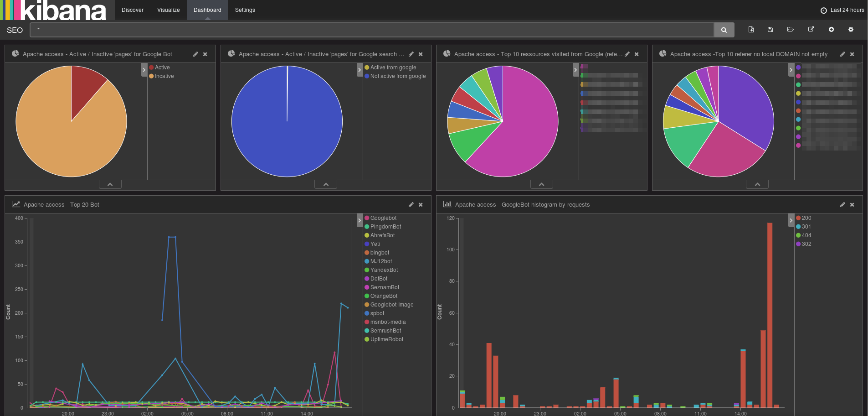
Task: Filter histogram by status 404 legend
Action: click(x=804, y=235)
